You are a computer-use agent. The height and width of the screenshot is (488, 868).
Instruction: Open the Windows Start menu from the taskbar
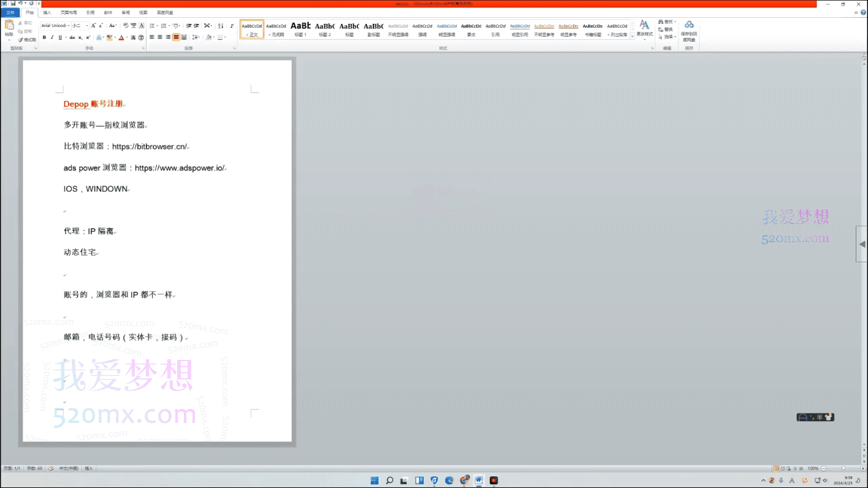[374, 481]
